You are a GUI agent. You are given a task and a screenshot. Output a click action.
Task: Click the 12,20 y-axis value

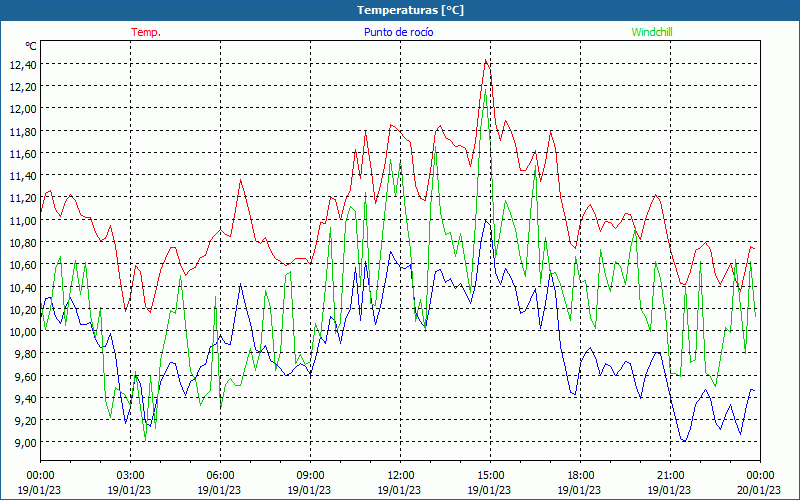pos(23,87)
